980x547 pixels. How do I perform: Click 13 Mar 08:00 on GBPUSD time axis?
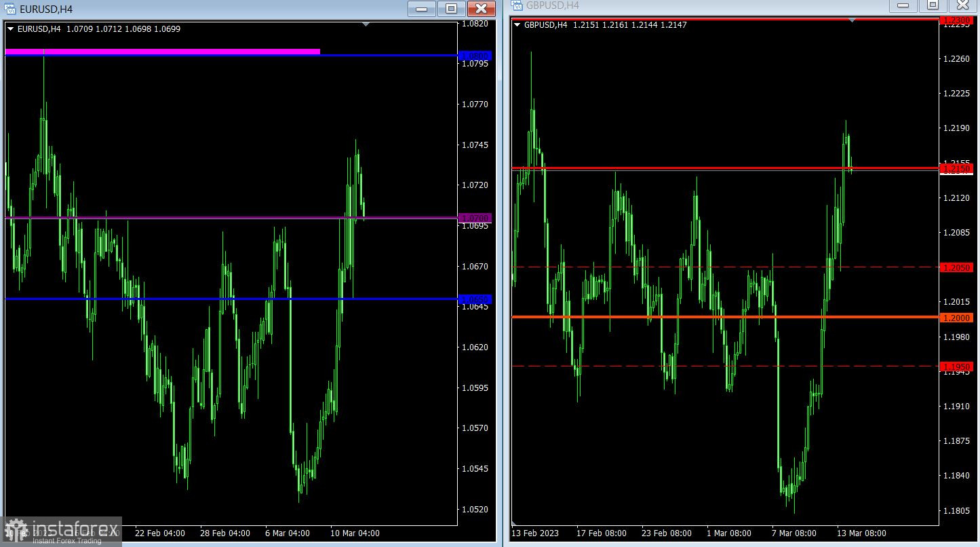tap(861, 533)
